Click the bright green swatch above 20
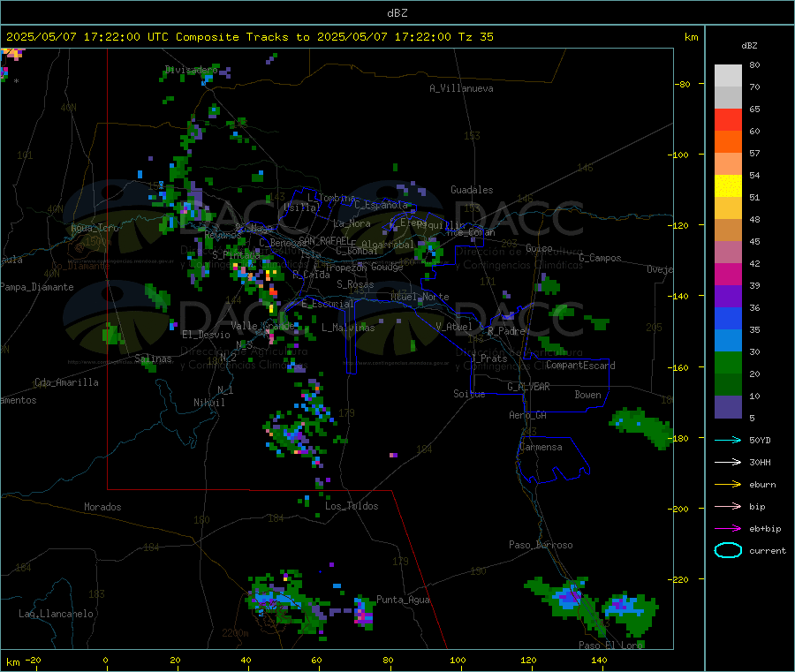Image resolution: width=795 pixels, height=672 pixels. 728,362
